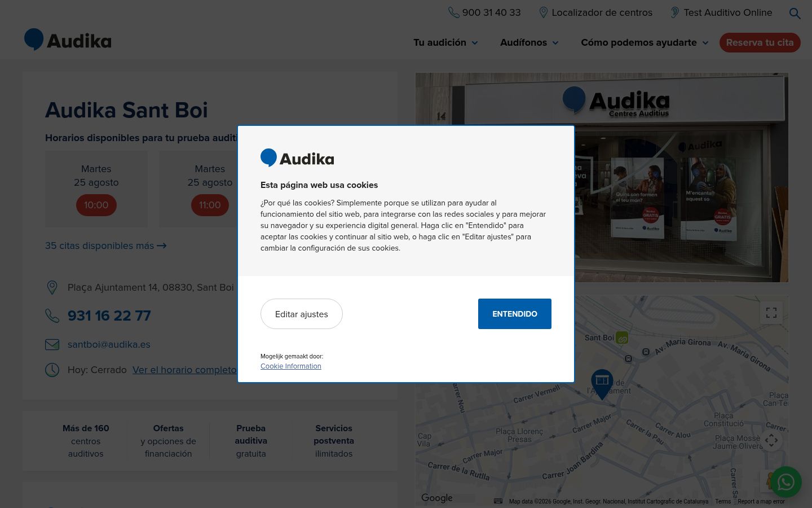
Task: Click the Audika Sant Boi heading
Action: [x=126, y=110]
